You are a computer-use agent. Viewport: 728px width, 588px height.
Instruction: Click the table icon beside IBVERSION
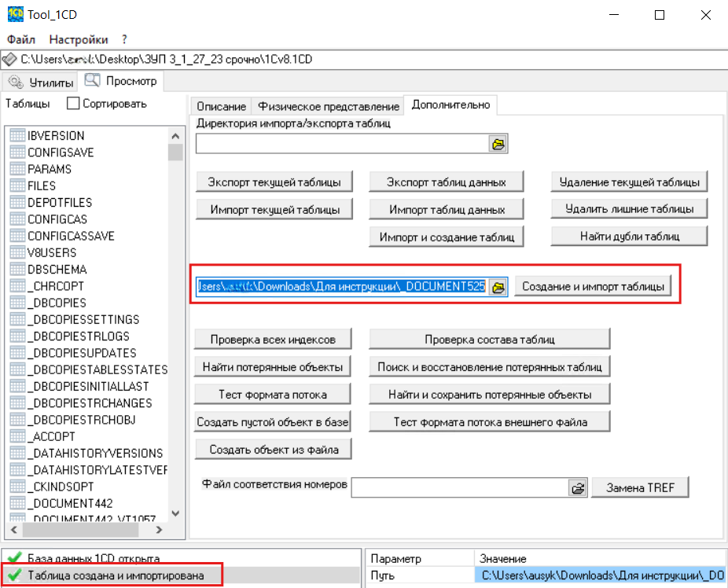pyautogui.click(x=17, y=135)
